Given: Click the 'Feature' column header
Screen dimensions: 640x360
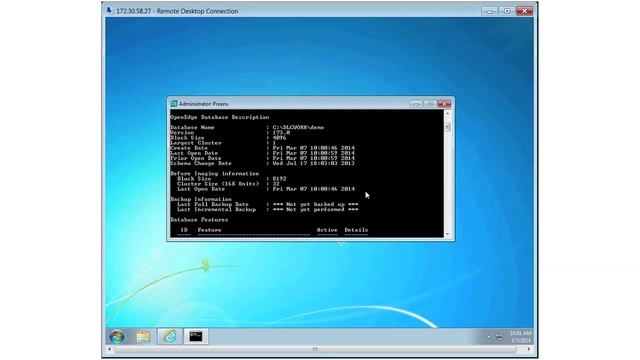Looking at the screenshot, I should click(x=209, y=230).
